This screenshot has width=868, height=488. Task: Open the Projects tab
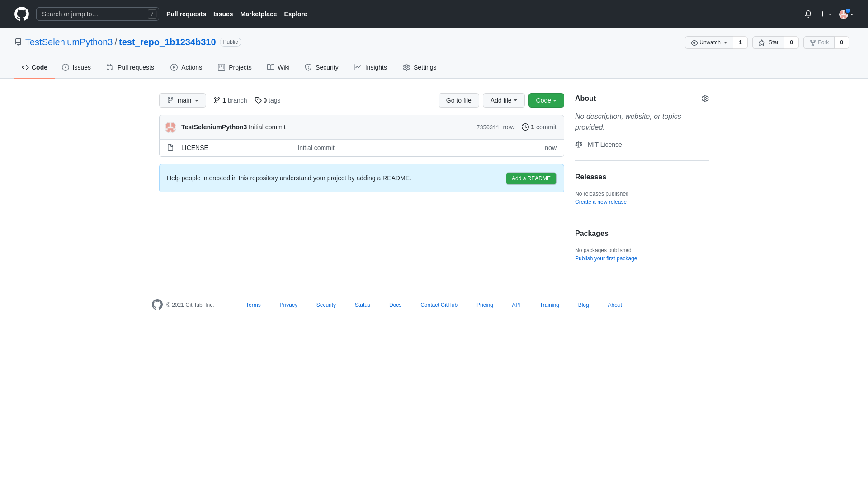click(x=235, y=67)
